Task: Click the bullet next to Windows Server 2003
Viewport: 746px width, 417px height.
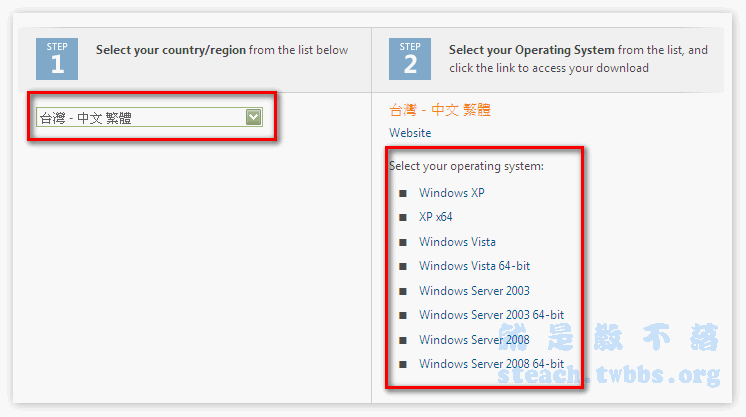Action: pos(403,291)
